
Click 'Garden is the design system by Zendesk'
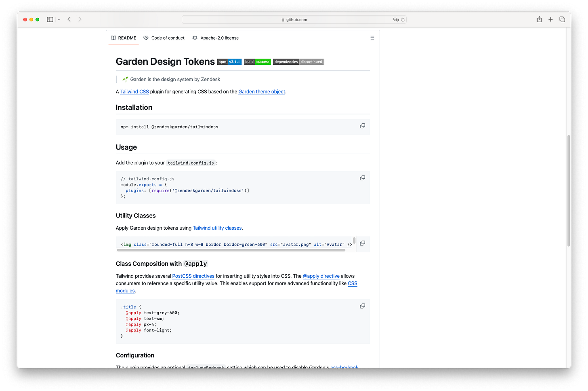[x=175, y=80]
